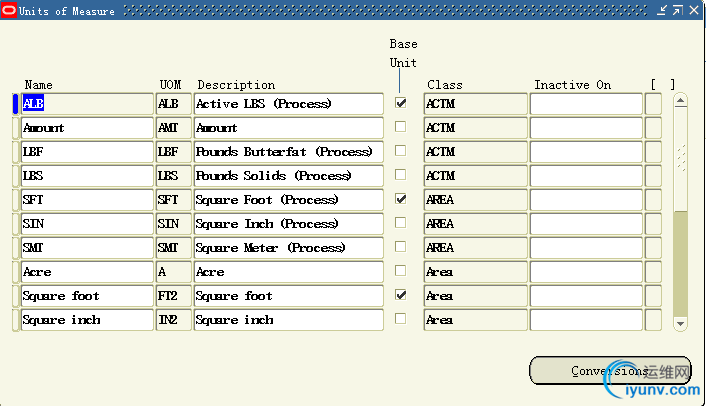706x406 pixels.
Task: Click the record indicator beside Amount row
Action: (15, 128)
